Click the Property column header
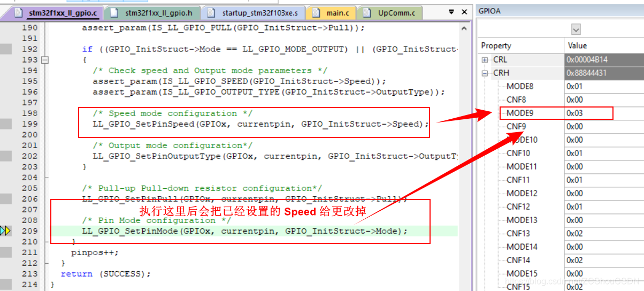 click(x=520, y=46)
